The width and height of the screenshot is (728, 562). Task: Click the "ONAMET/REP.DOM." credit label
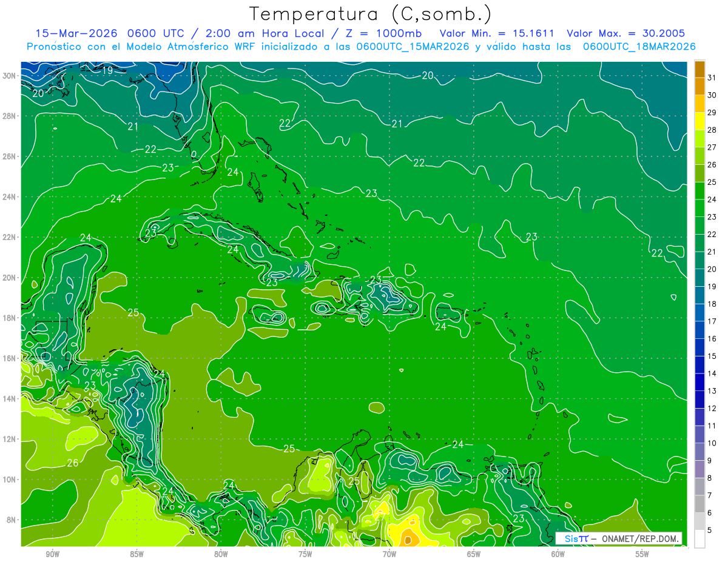pyautogui.click(x=639, y=539)
